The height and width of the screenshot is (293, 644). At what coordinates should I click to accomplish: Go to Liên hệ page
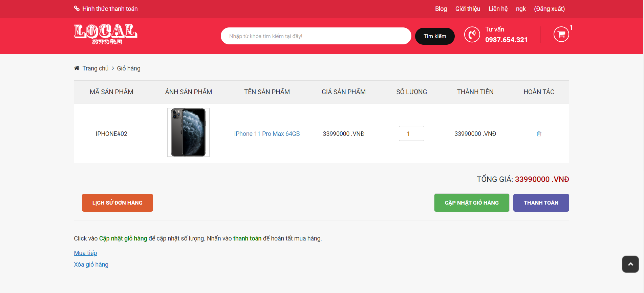[498, 9]
